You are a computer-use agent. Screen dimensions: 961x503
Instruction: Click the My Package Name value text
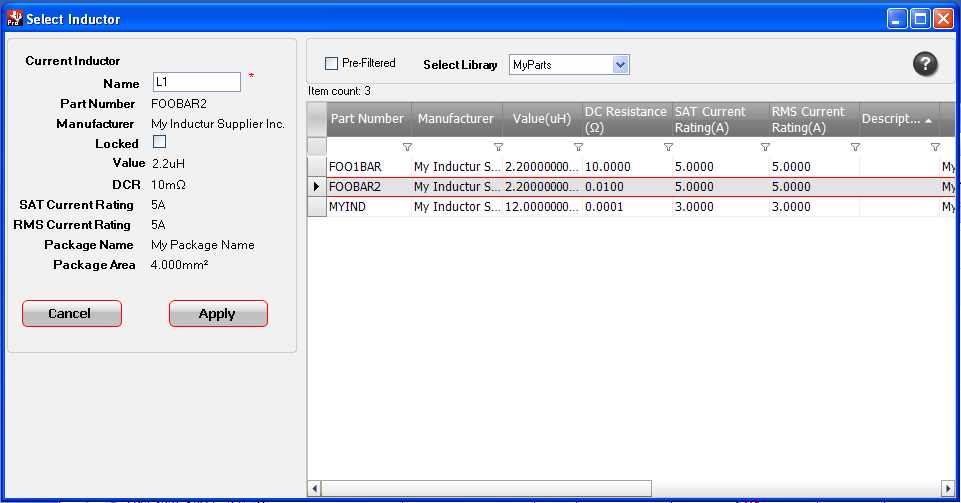pyautogui.click(x=202, y=245)
